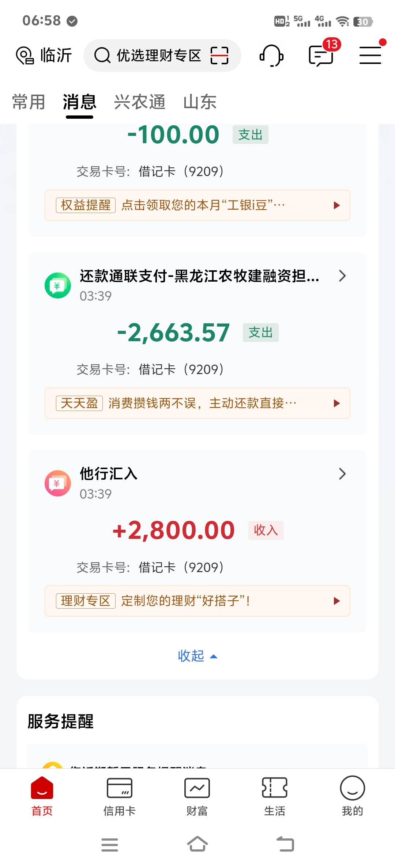Open the hamburger menu icon

tap(370, 56)
